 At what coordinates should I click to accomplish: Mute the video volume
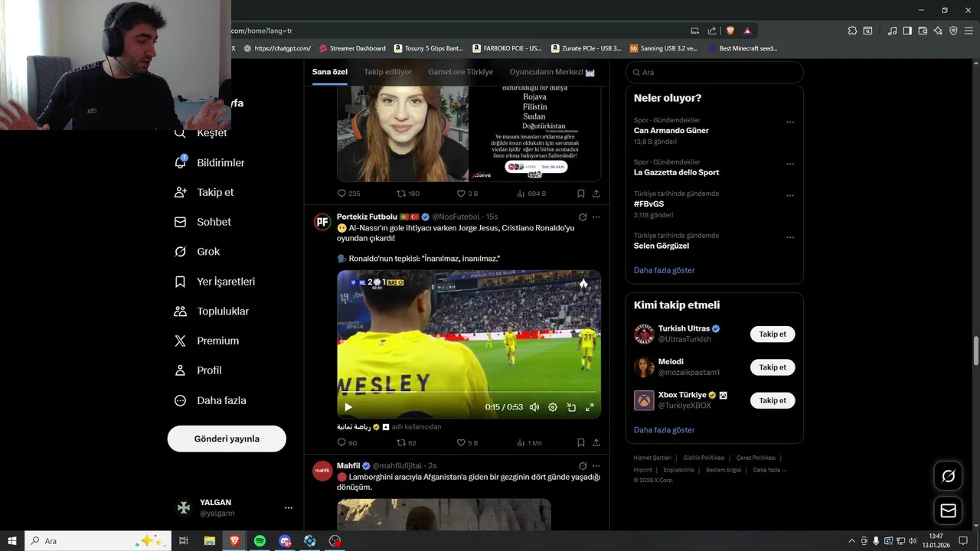click(x=534, y=407)
